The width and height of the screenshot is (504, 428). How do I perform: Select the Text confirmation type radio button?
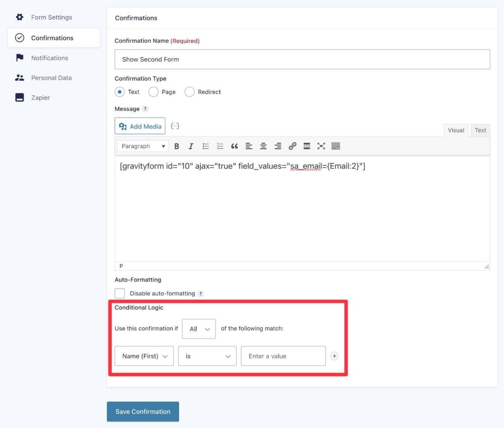tap(119, 92)
